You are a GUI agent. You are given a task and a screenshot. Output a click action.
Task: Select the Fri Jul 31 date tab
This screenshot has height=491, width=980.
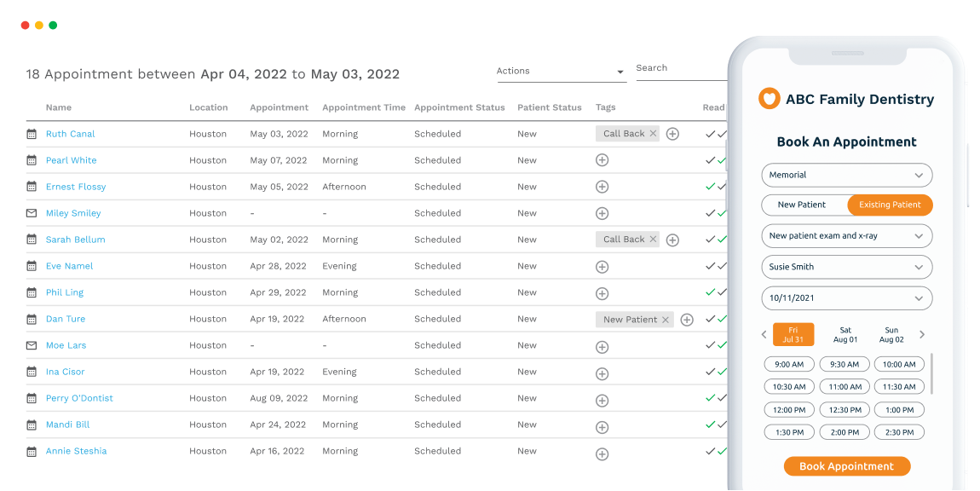click(x=793, y=333)
